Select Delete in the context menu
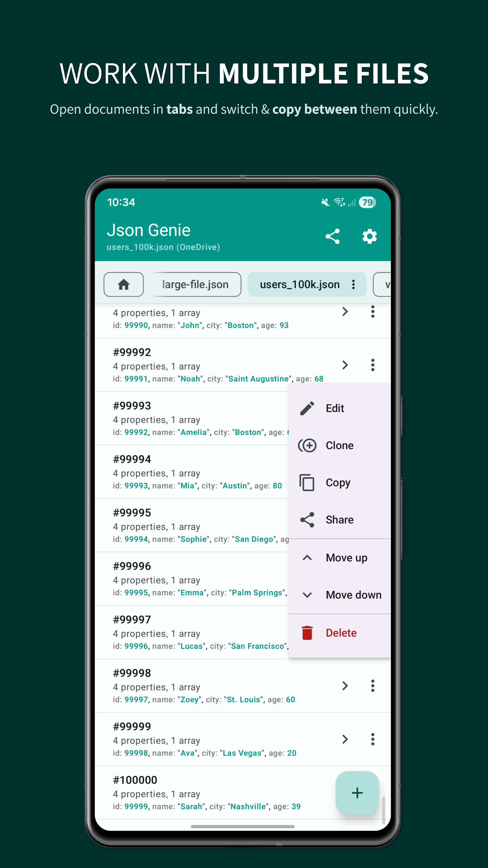The image size is (488, 868). [x=339, y=633]
